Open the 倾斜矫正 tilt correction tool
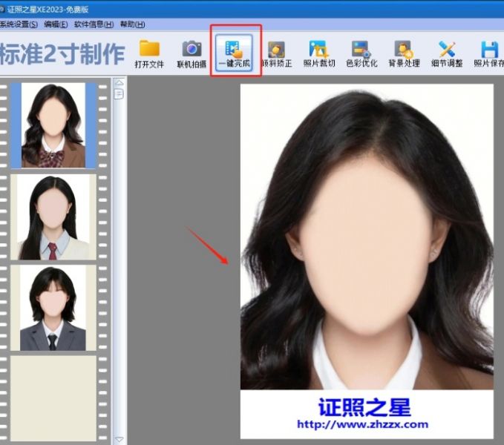 277,54
